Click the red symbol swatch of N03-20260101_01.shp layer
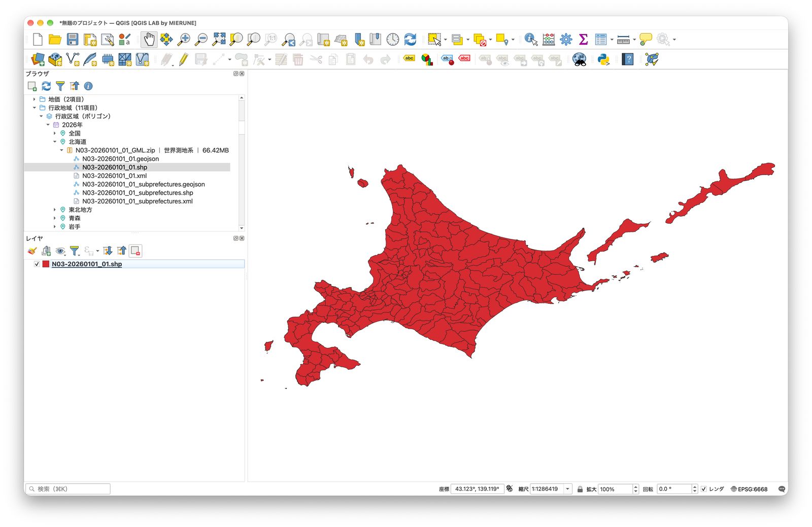 [x=46, y=264]
